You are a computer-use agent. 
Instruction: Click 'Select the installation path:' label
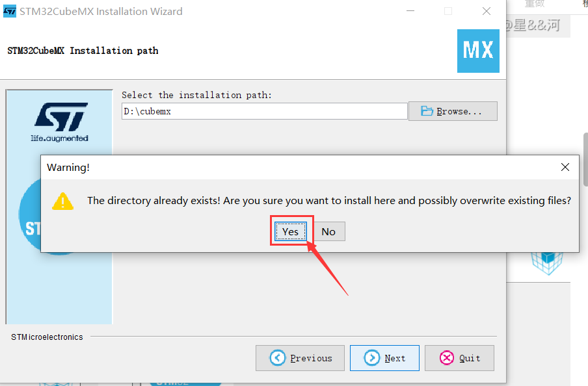(x=196, y=95)
